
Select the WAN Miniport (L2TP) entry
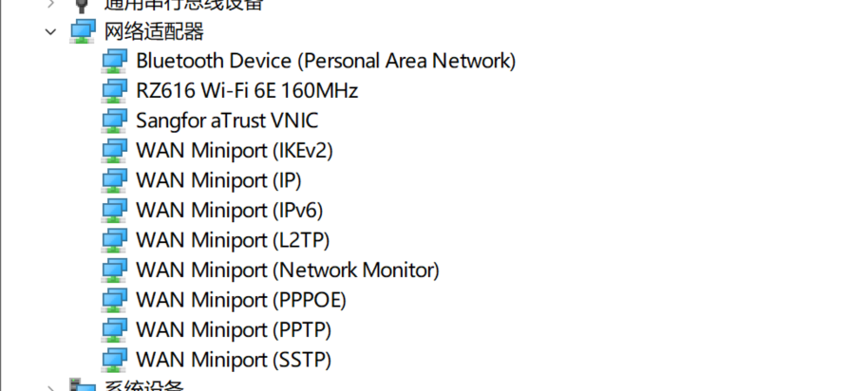point(233,240)
